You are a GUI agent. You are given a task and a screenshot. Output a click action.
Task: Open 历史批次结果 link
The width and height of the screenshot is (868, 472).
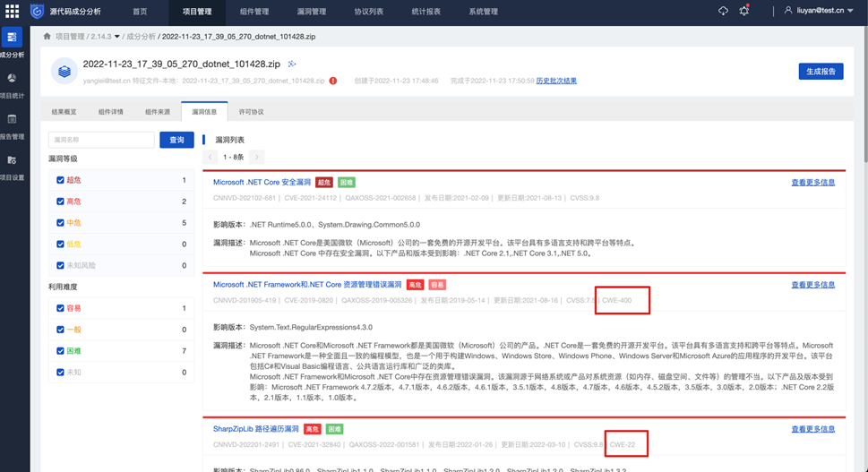pos(556,81)
